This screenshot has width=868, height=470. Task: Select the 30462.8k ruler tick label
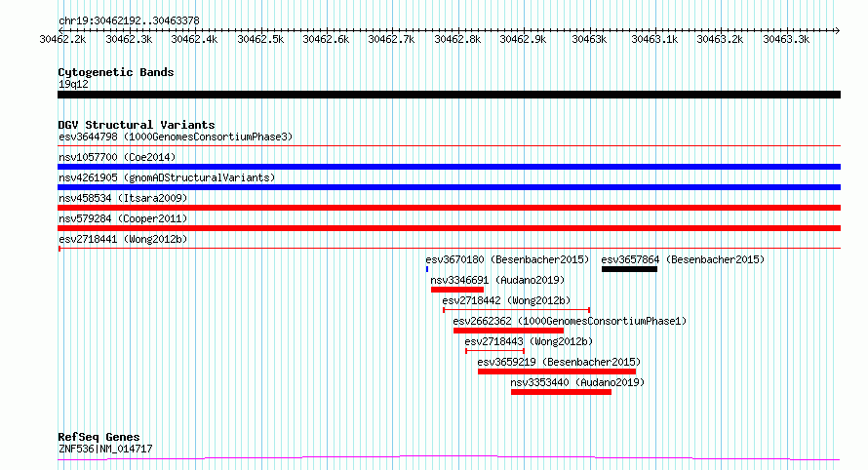457,39
